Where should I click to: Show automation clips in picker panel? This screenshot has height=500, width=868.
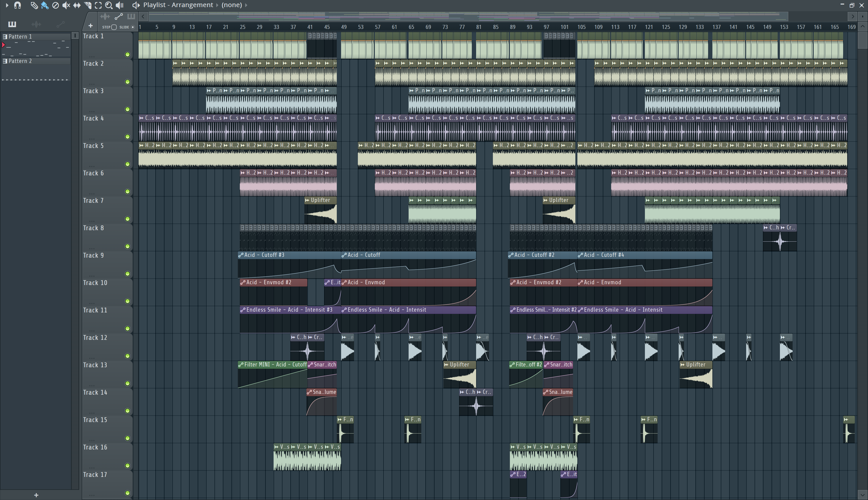[x=60, y=24]
